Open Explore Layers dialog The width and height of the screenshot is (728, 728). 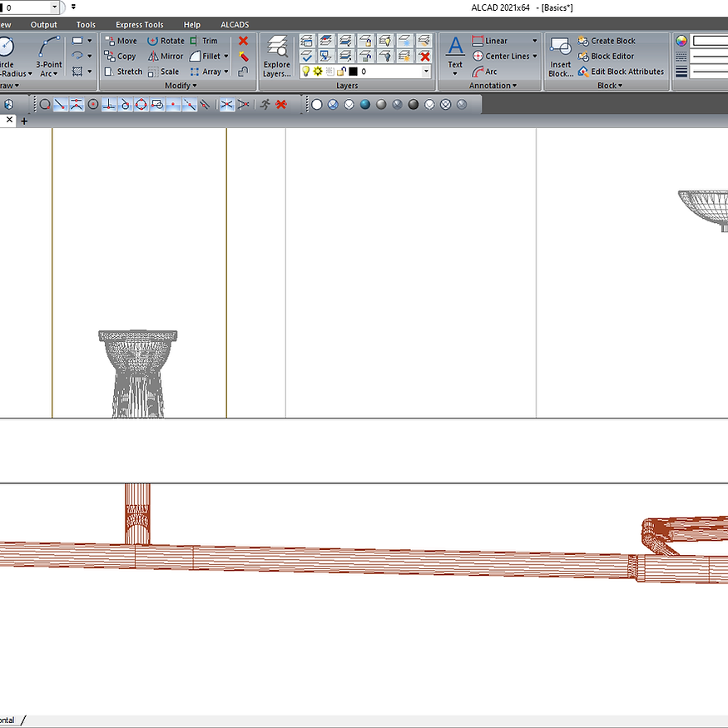pos(277,57)
